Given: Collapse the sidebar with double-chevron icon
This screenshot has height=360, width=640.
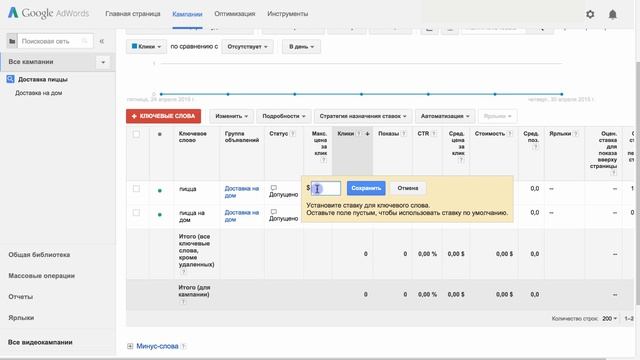Looking at the screenshot, I should (x=102, y=41).
